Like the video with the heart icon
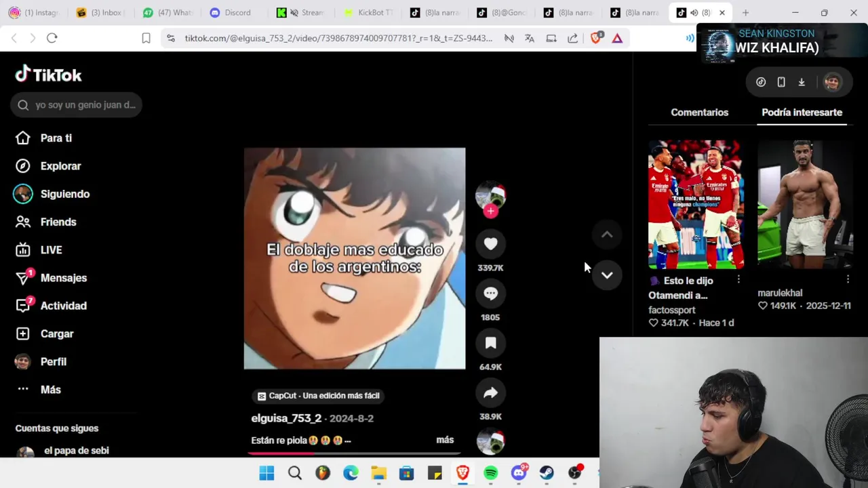 [x=490, y=244]
